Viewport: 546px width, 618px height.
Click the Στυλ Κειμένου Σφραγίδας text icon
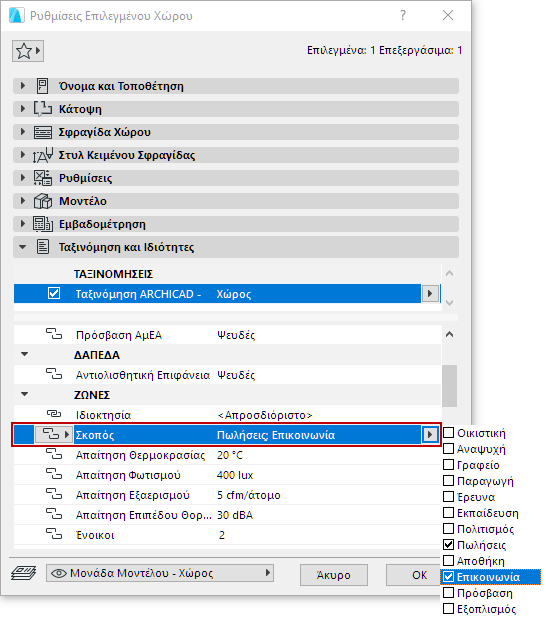pyautogui.click(x=43, y=155)
